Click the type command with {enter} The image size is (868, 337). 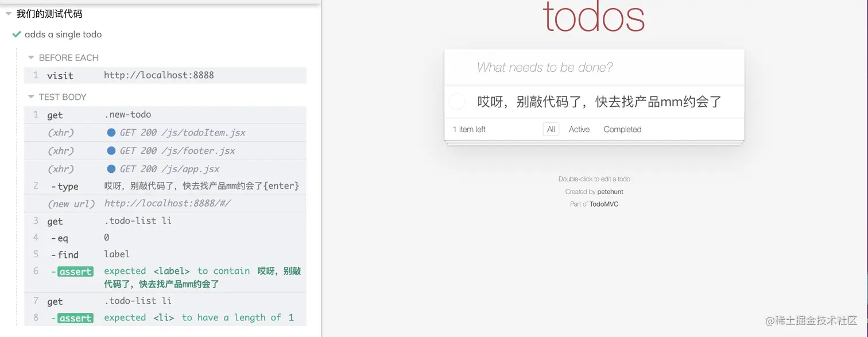click(x=165, y=186)
